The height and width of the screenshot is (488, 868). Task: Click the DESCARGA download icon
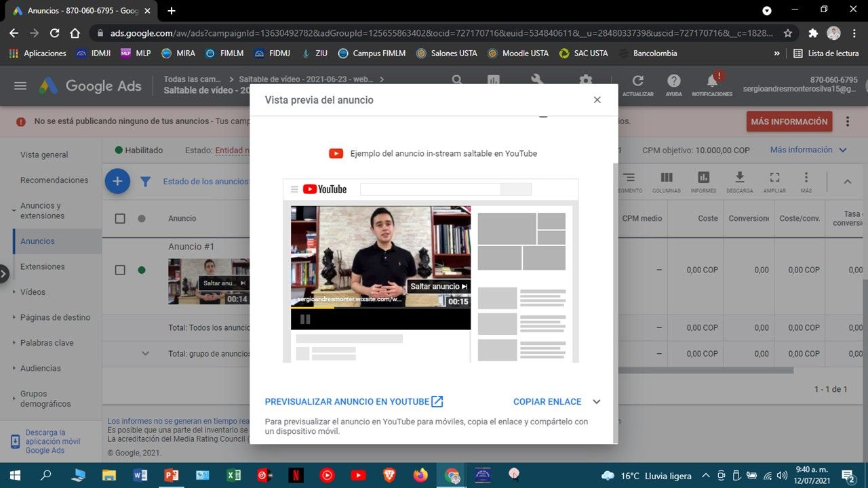tap(740, 182)
